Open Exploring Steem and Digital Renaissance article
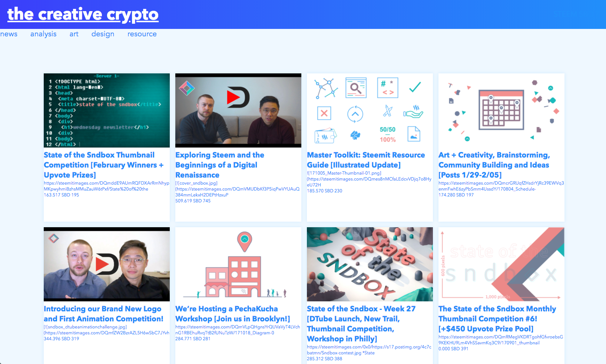 tap(220, 165)
